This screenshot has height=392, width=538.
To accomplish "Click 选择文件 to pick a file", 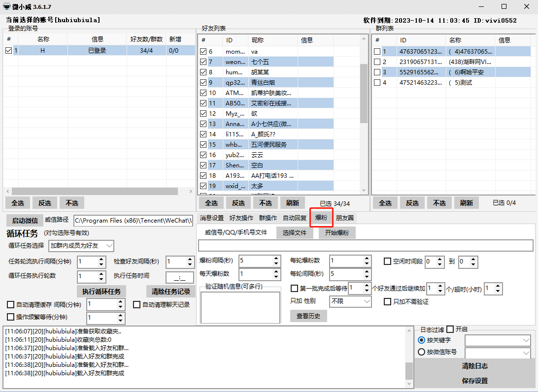I will [295, 233].
